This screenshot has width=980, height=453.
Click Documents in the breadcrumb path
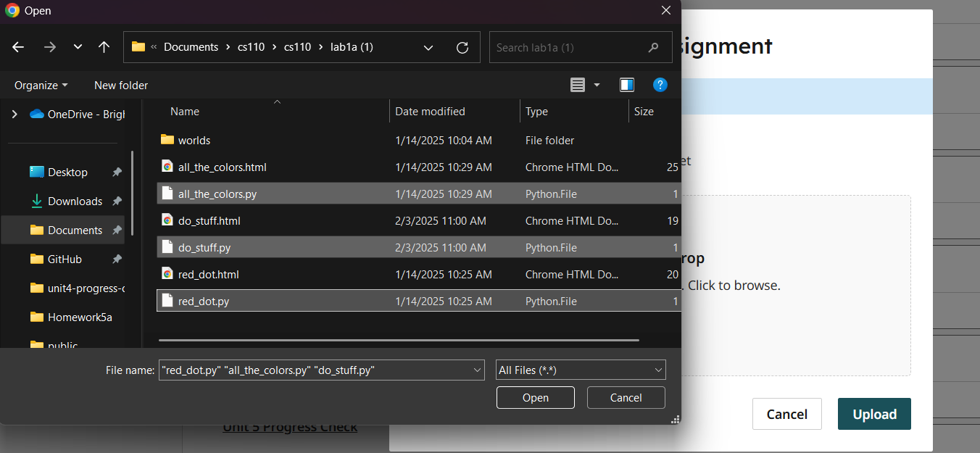pos(191,46)
